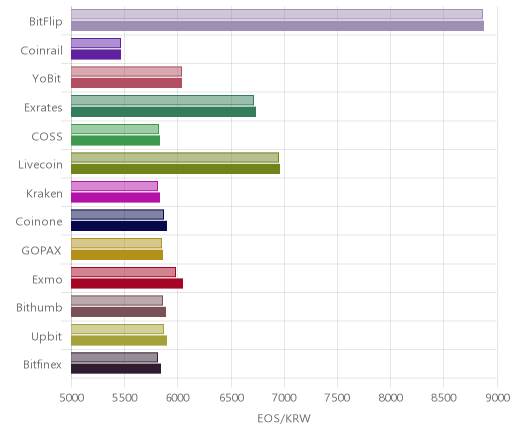The height and width of the screenshot is (436, 512).
Task: Select the lighter BitFlip bar
Action: pyautogui.click(x=277, y=14)
